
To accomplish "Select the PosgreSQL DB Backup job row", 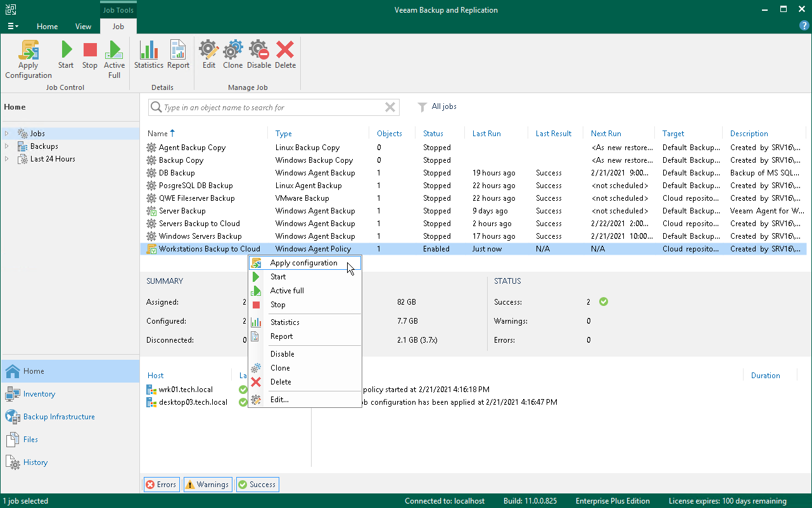I will click(473, 186).
